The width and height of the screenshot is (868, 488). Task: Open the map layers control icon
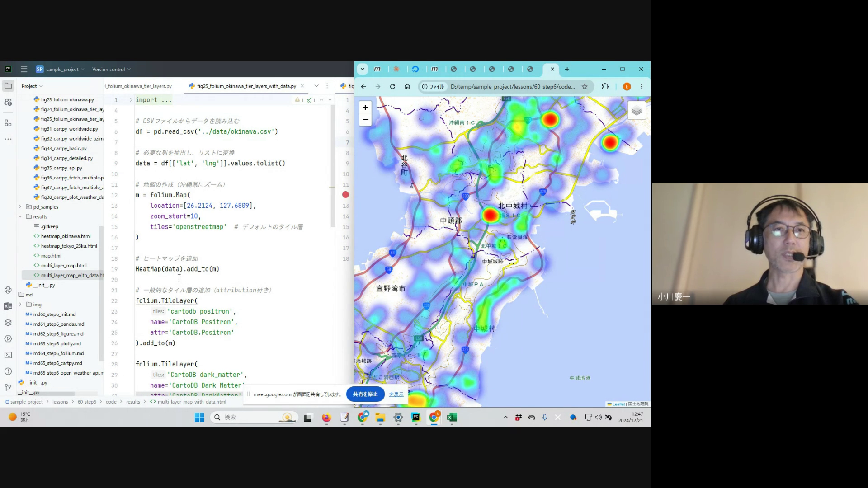(x=637, y=111)
